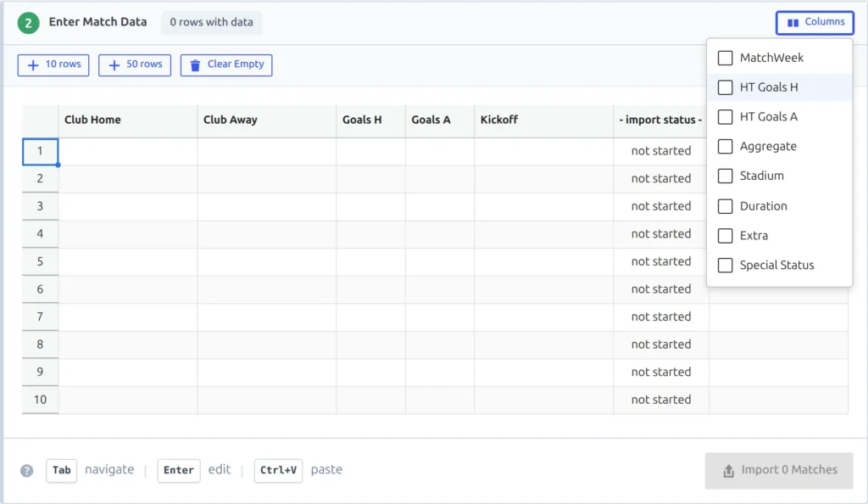Open the Columns chooser button
Screen dimensions: 868x504
click(x=815, y=23)
